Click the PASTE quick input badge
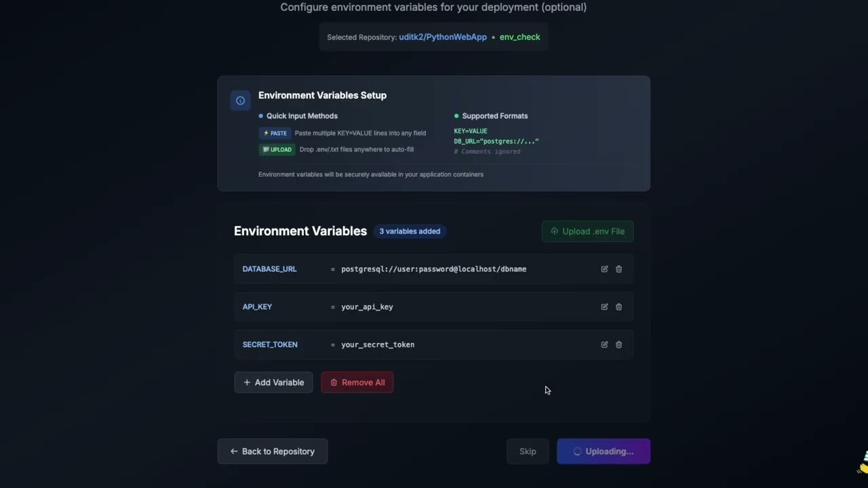 (x=274, y=133)
